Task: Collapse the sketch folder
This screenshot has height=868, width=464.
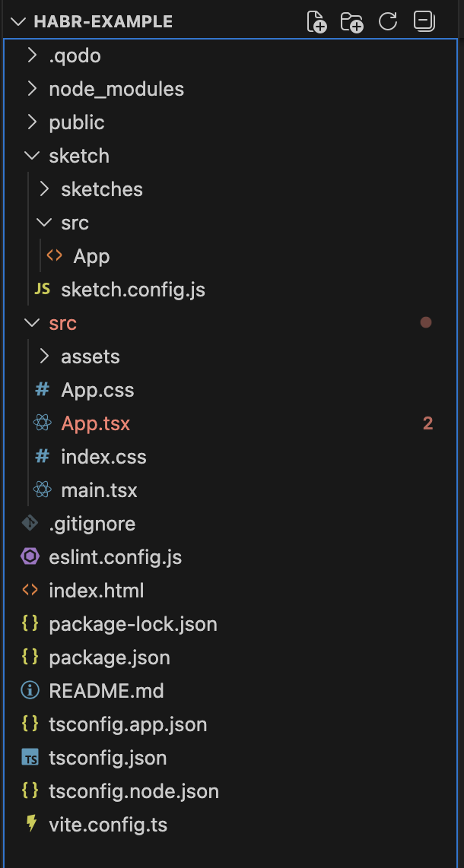Action: pos(79,155)
